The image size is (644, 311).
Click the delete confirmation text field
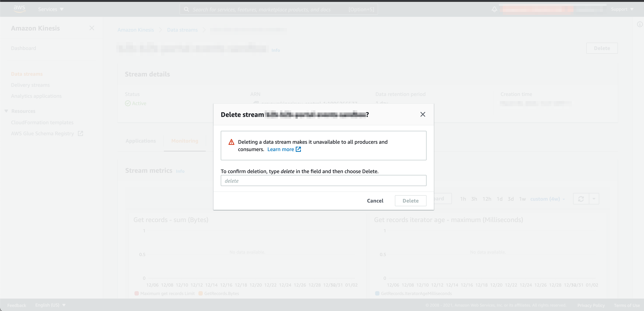click(323, 181)
